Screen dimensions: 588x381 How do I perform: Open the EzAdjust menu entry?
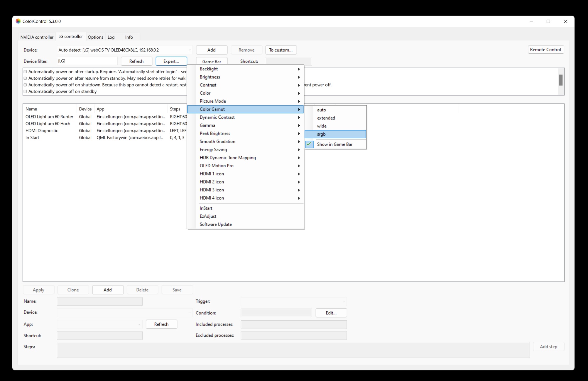point(246,216)
